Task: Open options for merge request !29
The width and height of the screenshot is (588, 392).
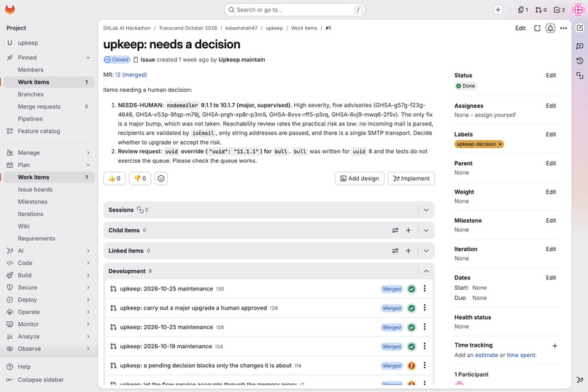Action: point(425,307)
